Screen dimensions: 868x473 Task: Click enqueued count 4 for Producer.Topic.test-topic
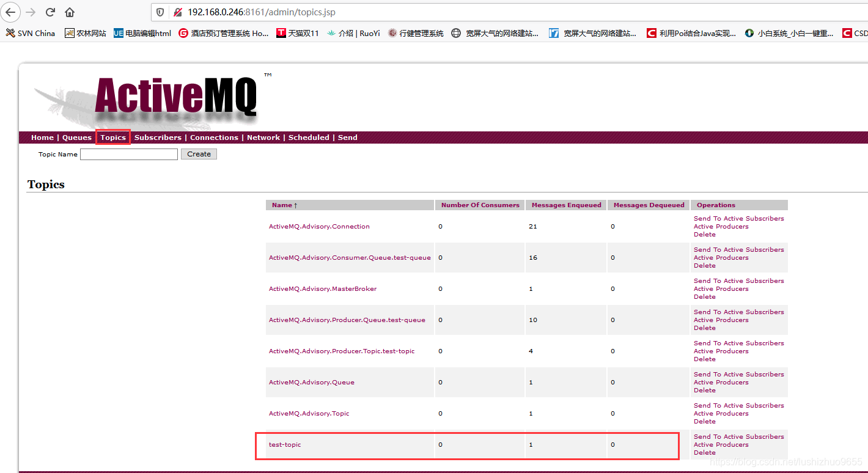coord(531,351)
